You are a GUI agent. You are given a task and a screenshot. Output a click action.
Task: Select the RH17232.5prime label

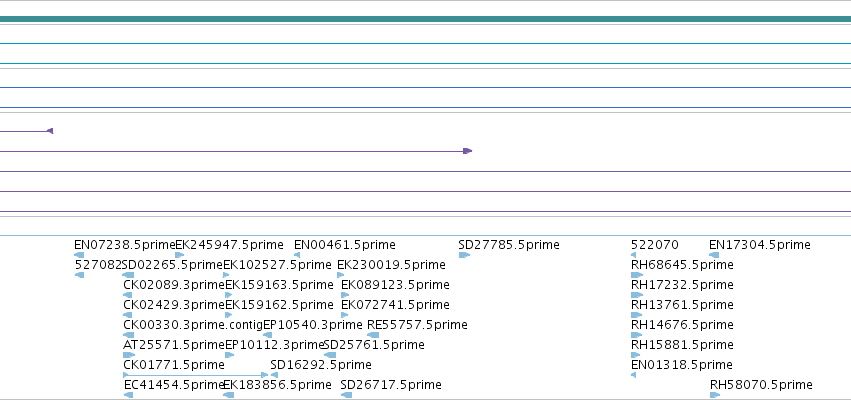pyautogui.click(x=682, y=285)
